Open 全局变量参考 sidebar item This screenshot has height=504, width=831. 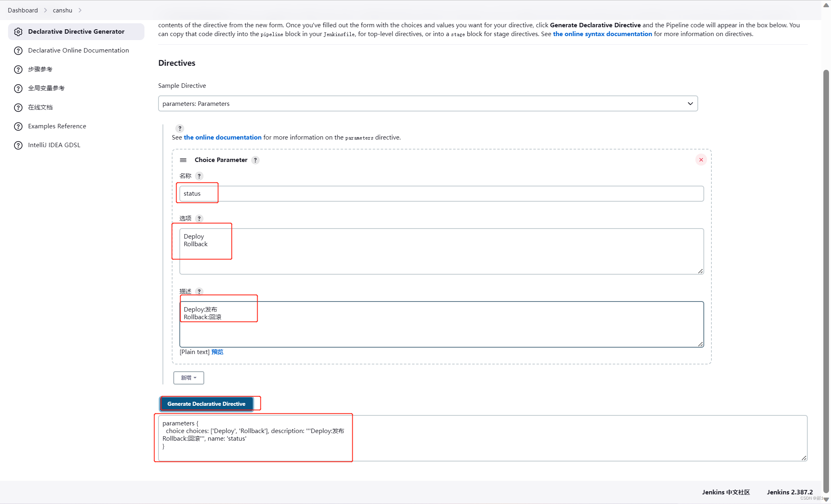pyautogui.click(x=46, y=88)
